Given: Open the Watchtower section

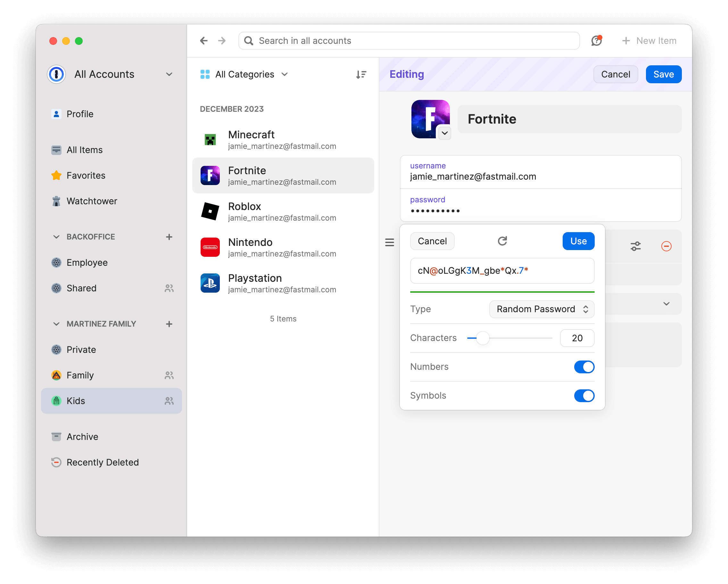Looking at the screenshot, I should pyautogui.click(x=92, y=201).
